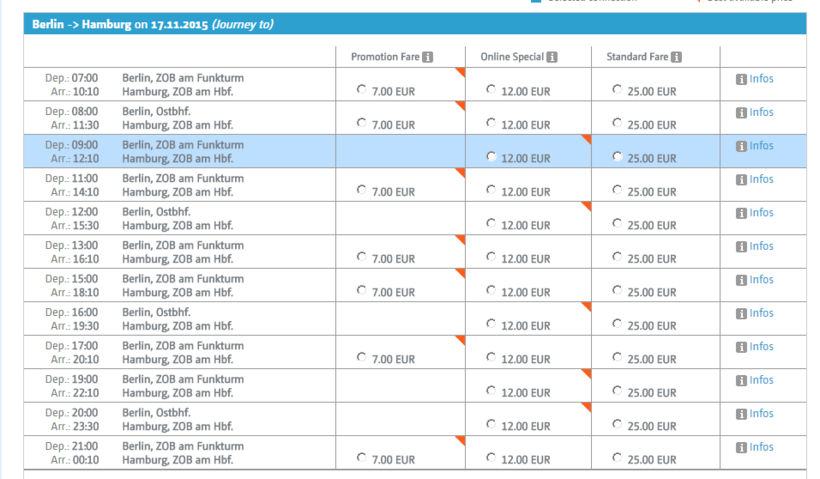Image resolution: width=820 pixels, height=479 pixels.
Task: Pick 25.00 EUR Standard Fare for 21:00 departure
Action: coord(617,457)
